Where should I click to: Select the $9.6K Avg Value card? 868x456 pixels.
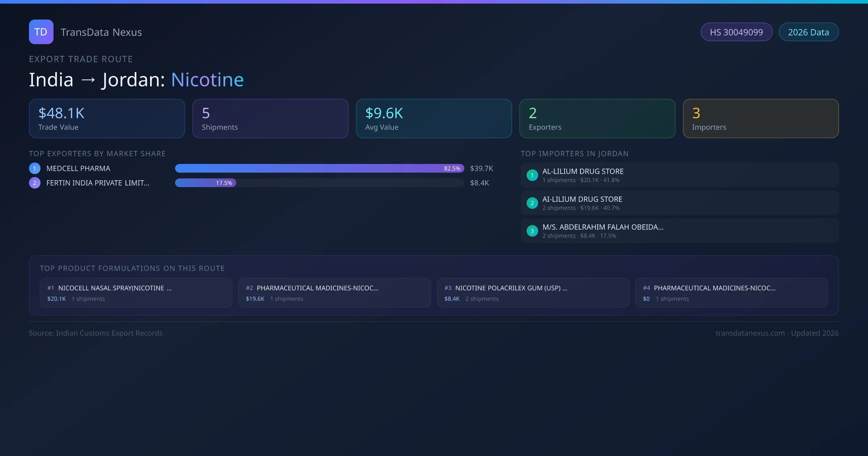(434, 119)
